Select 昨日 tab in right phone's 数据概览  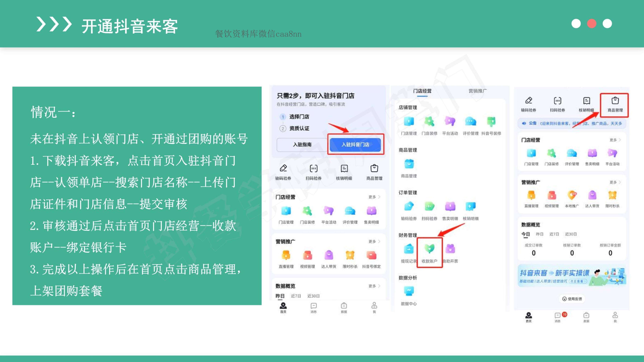(540, 234)
